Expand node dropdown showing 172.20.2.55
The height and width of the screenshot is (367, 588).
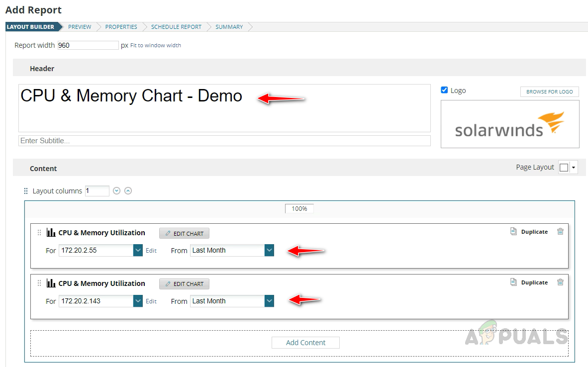(x=138, y=251)
